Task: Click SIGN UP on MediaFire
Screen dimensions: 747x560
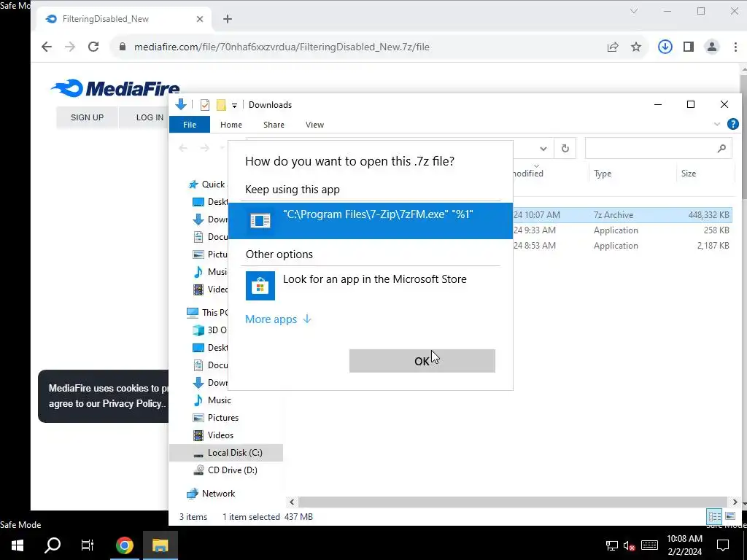Action: [88, 117]
